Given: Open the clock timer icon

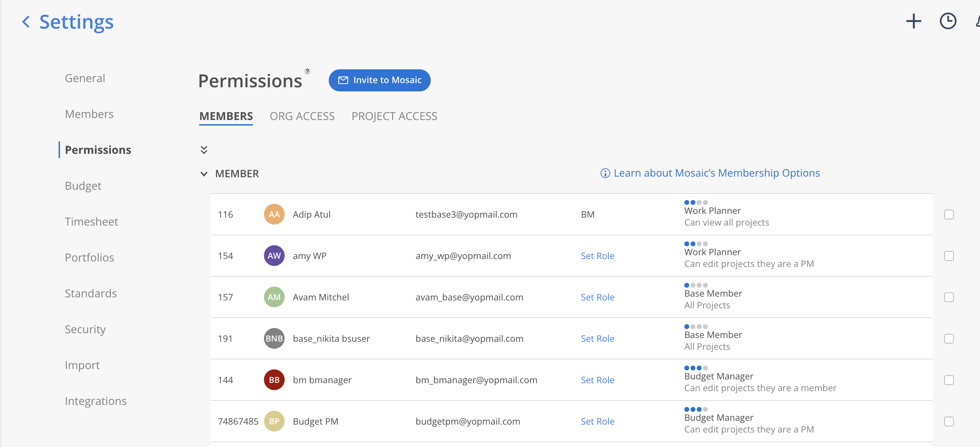Looking at the screenshot, I should click(x=948, y=21).
